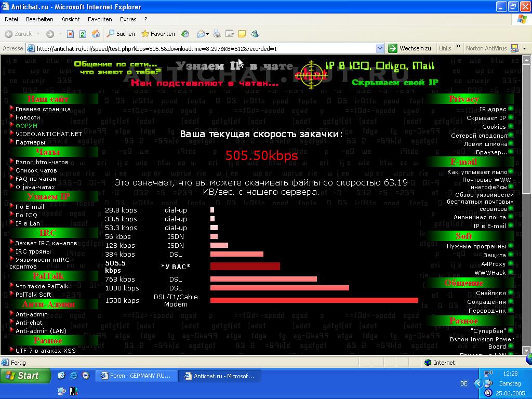Open the FAQ по чатам link
Screen dimensions: 532x399
point(36,179)
